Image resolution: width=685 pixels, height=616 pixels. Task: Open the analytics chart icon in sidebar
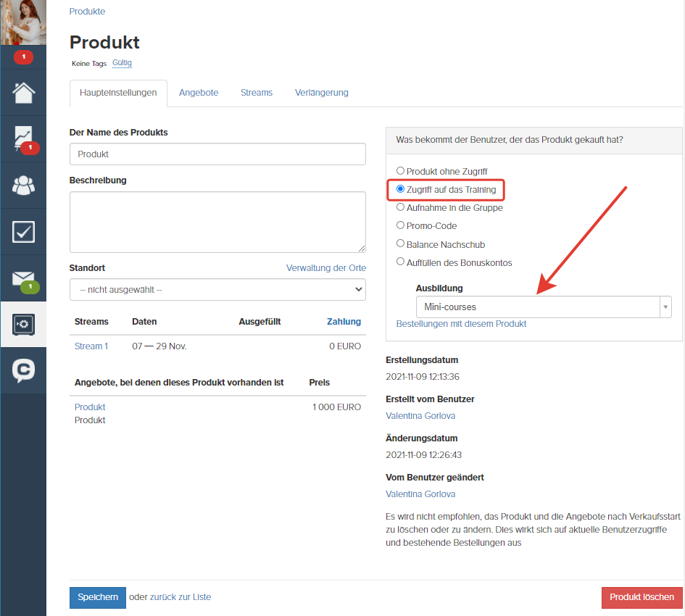[23, 139]
